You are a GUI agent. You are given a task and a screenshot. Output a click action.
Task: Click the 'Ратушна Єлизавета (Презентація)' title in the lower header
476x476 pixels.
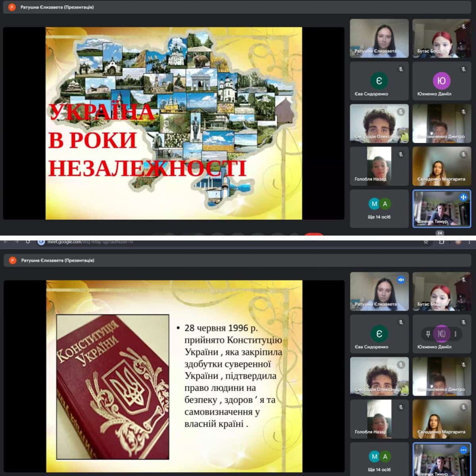pyautogui.click(x=58, y=261)
